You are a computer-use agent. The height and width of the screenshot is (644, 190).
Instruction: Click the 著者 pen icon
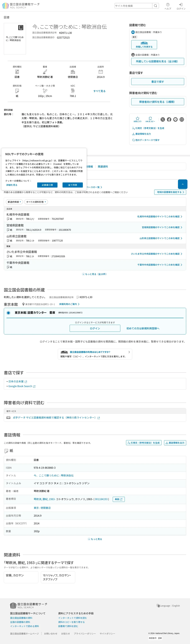(x=45, y=72)
